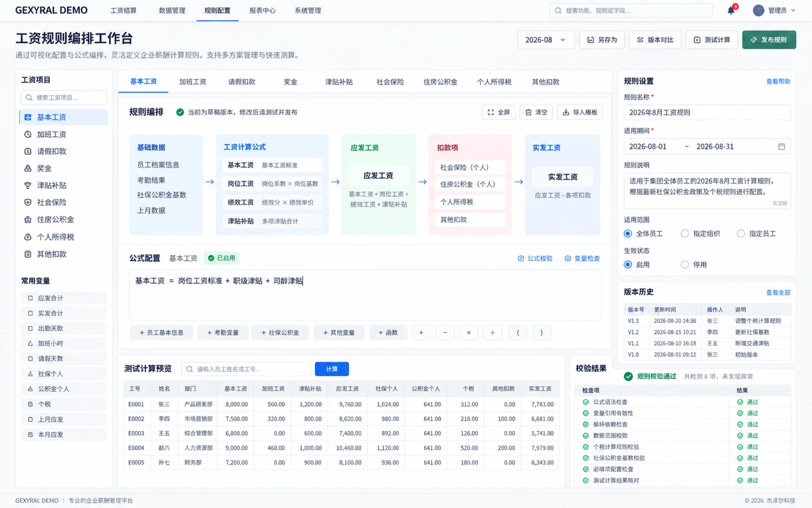Image resolution: width=812 pixels, height=508 pixels.
Task: Choose the 启用 status radio
Action: [x=628, y=264]
